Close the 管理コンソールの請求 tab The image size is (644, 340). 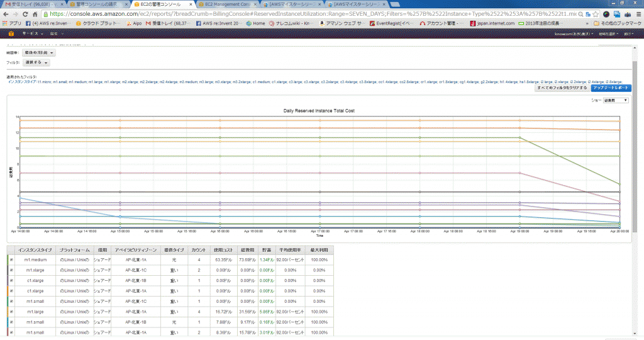[126, 4]
